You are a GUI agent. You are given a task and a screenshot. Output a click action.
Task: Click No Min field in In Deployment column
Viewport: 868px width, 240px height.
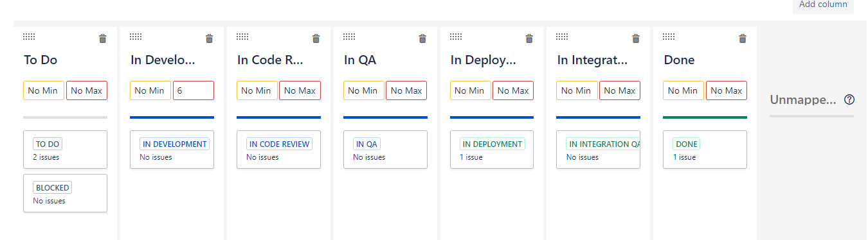click(471, 90)
